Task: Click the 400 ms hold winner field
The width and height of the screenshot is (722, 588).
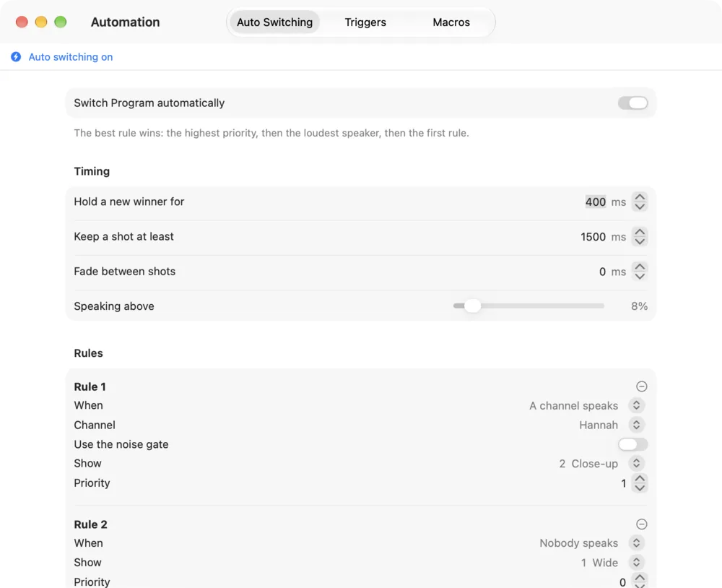Action: pos(596,202)
